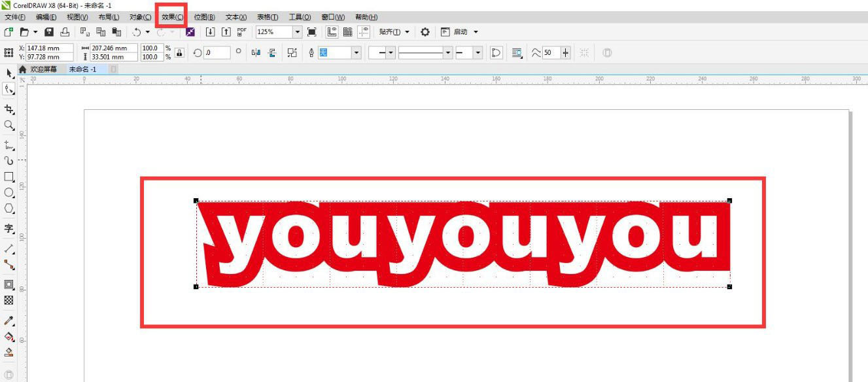868x382 pixels.
Task: Toggle show rulers button
Action: click(332, 32)
